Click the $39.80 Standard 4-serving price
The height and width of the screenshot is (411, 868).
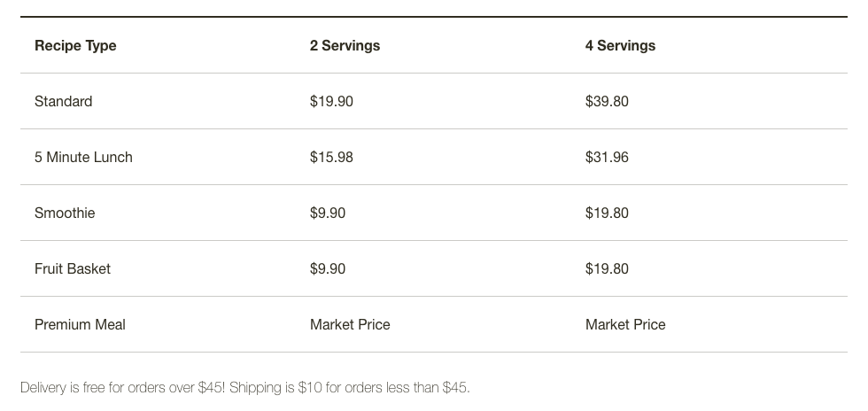(607, 101)
